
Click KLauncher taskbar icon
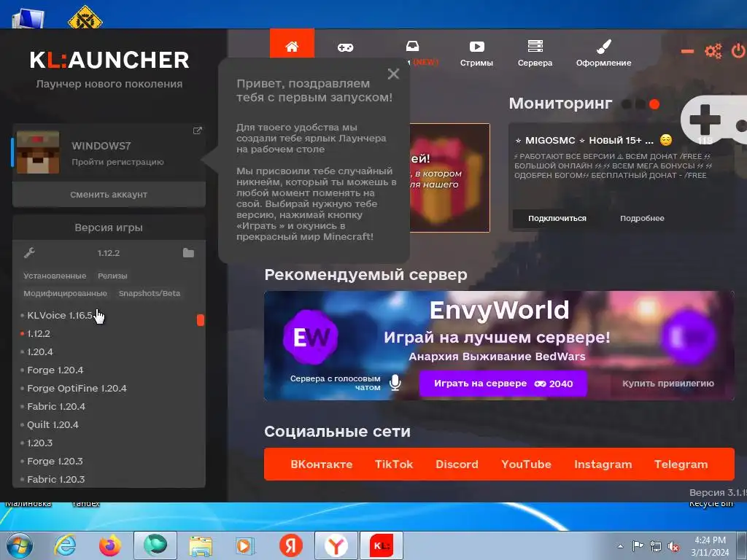pyautogui.click(x=382, y=545)
